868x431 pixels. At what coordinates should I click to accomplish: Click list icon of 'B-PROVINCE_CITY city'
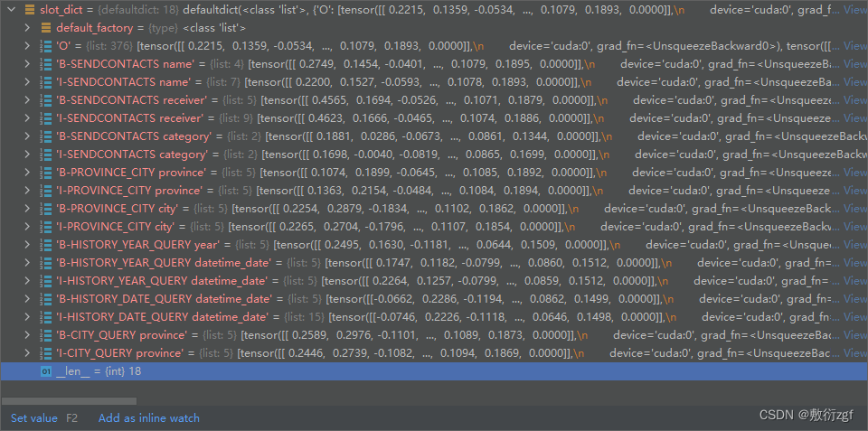pos(46,209)
